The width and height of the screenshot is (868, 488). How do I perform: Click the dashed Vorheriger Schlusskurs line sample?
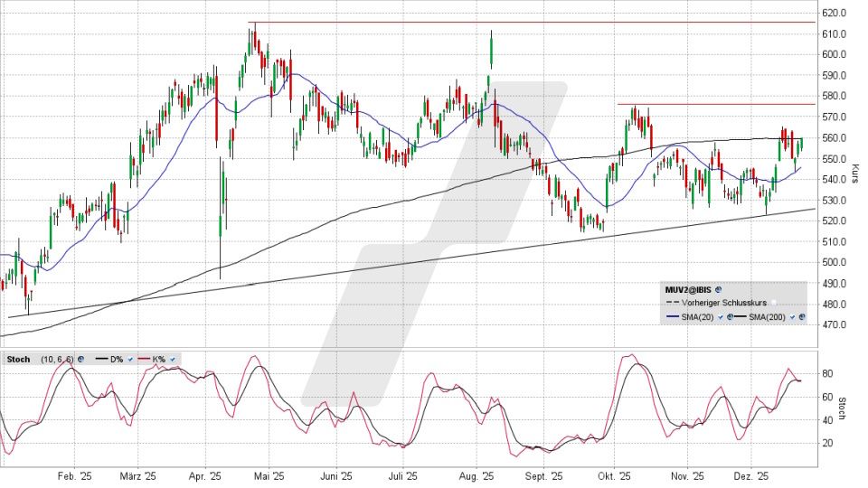tap(673, 303)
